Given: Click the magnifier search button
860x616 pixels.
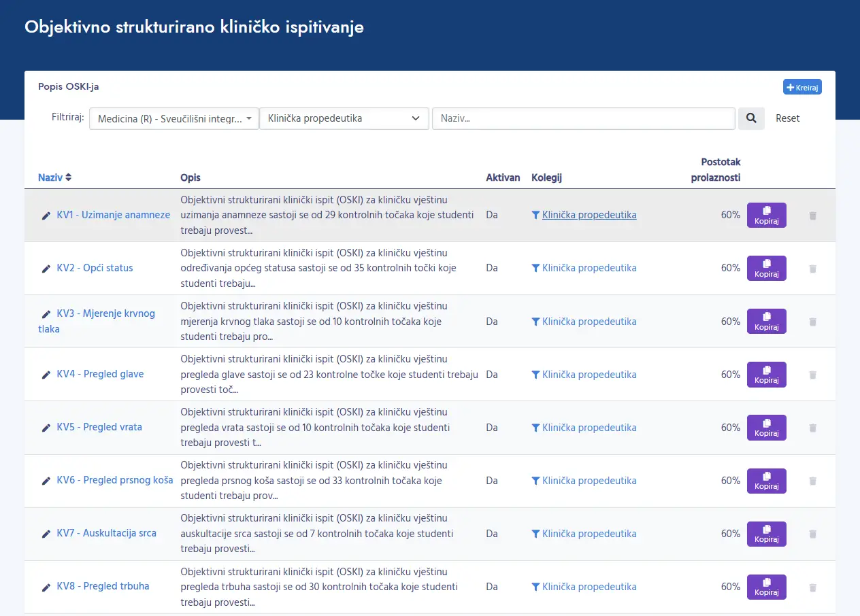Looking at the screenshot, I should click(751, 118).
